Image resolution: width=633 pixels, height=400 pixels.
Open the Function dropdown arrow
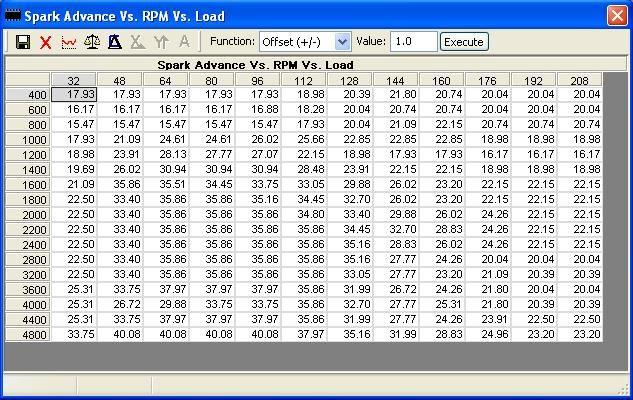click(x=342, y=42)
